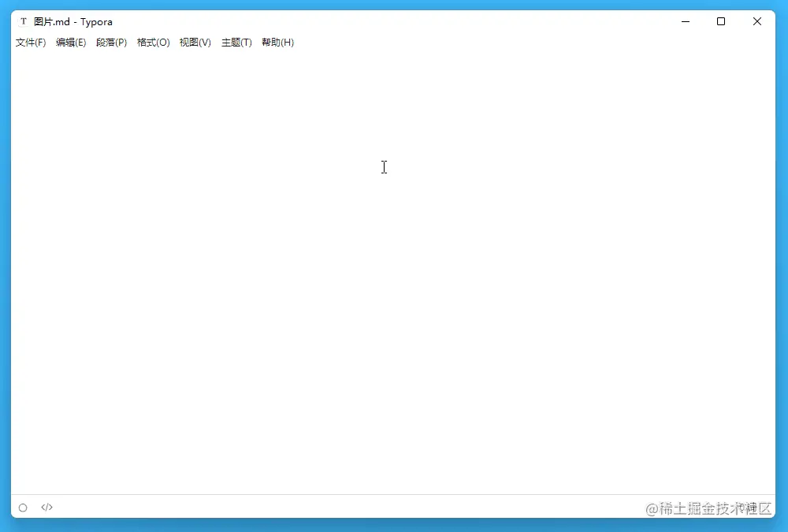Click the close window icon
This screenshot has height=532, width=788.
pos(756,21)
